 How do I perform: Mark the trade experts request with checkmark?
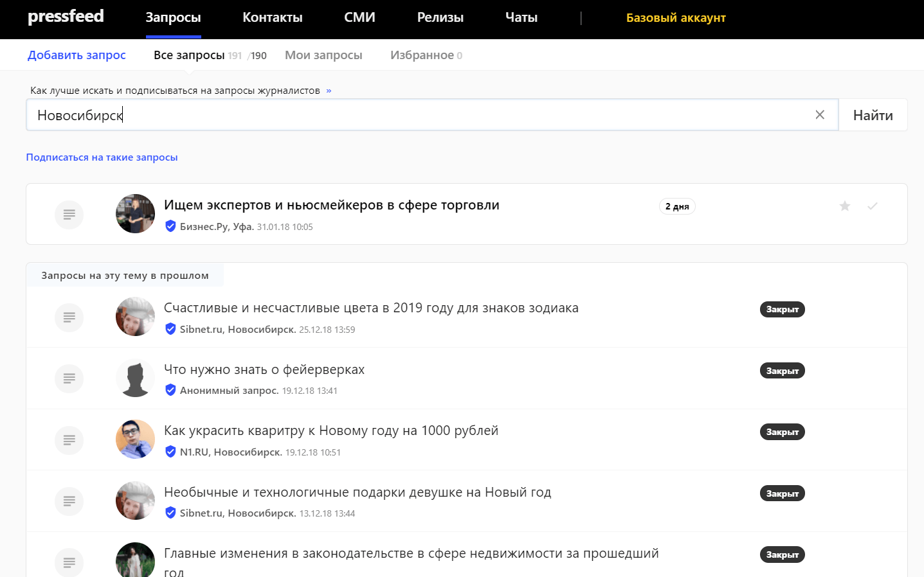click(873, 206)
